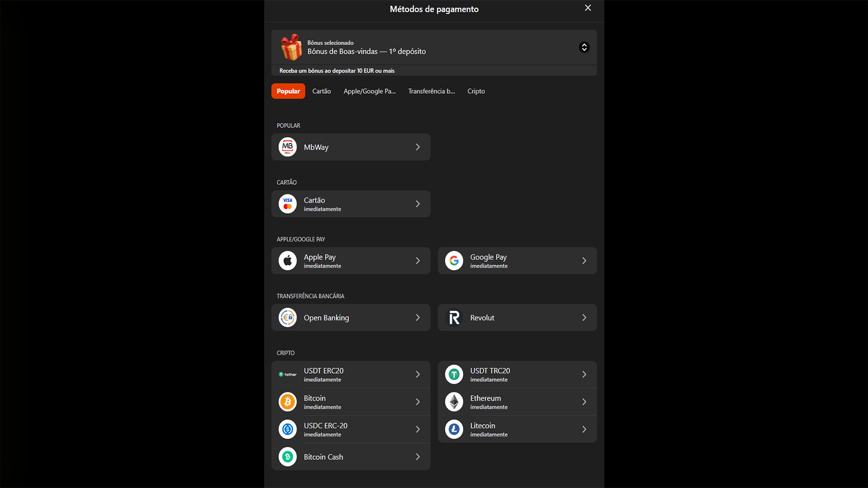Image resolution: width=868 pixels, height=488 pixels.
Task: Click the 'CRIPTO' section heading
Action: [285, 353]
